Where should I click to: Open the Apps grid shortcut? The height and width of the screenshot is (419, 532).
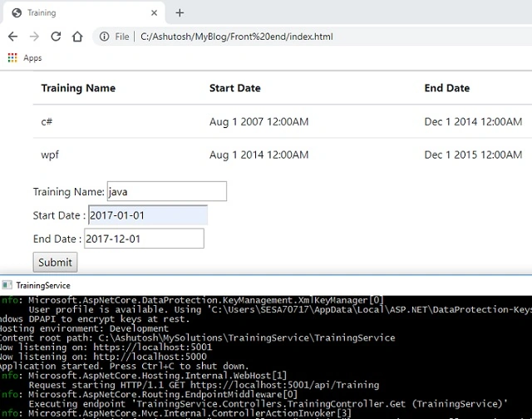[25, 58]
